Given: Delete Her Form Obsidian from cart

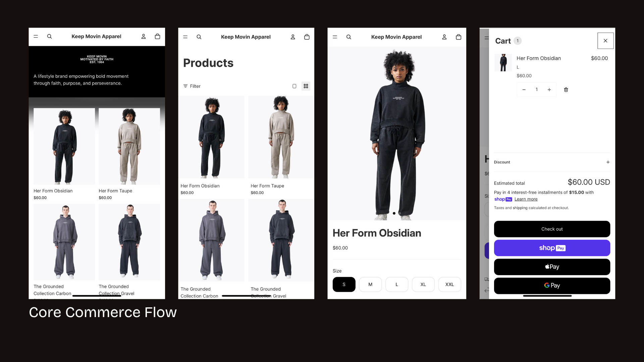Looking at the screenshot, I should tap(566, 89).
